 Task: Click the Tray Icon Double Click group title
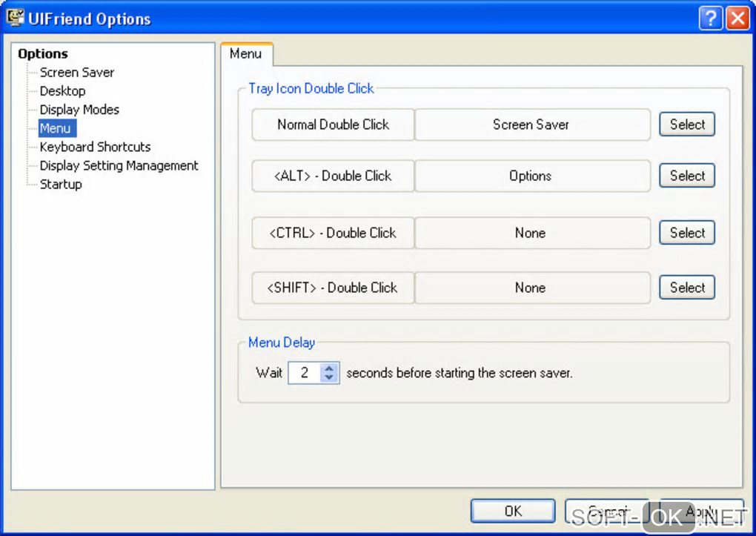[x=311, y=89]
